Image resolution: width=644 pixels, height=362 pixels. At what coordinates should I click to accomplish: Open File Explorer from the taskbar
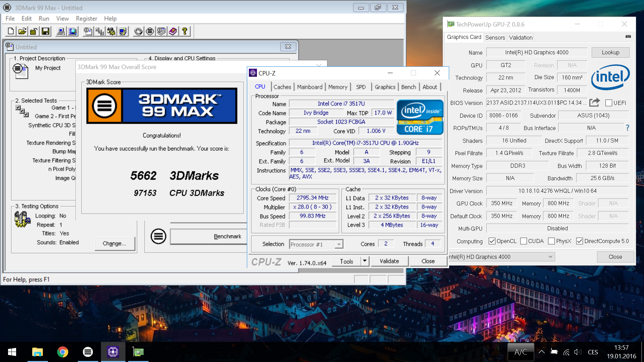(x=37, y=352)
